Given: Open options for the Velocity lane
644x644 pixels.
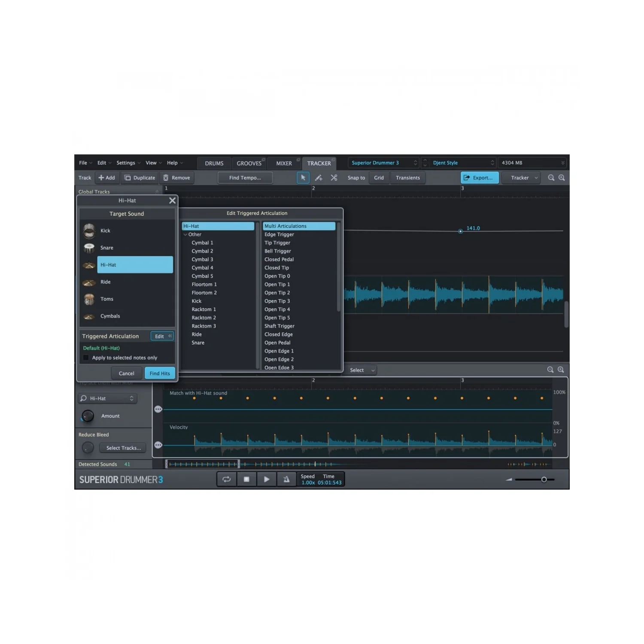Looking at the screenshot, I should [158, 445].
